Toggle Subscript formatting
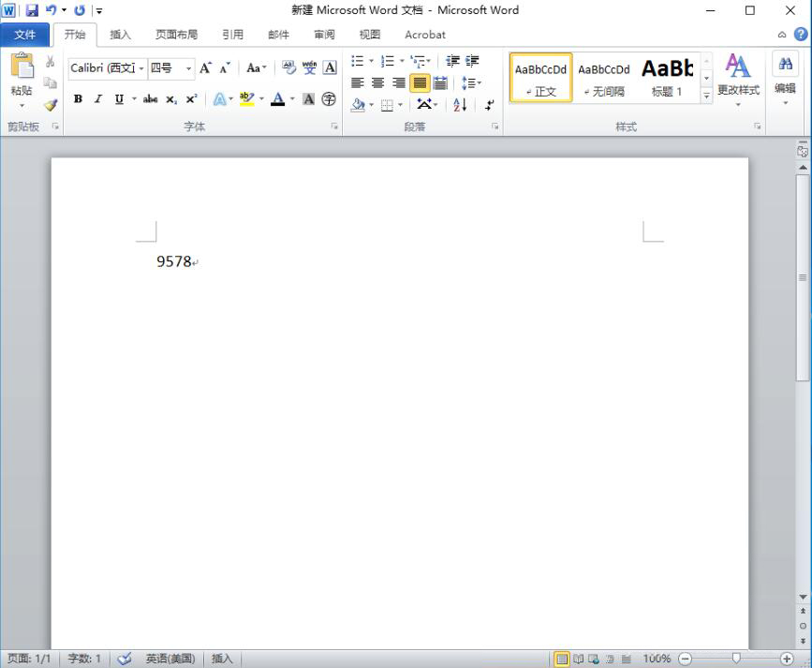 171,99
